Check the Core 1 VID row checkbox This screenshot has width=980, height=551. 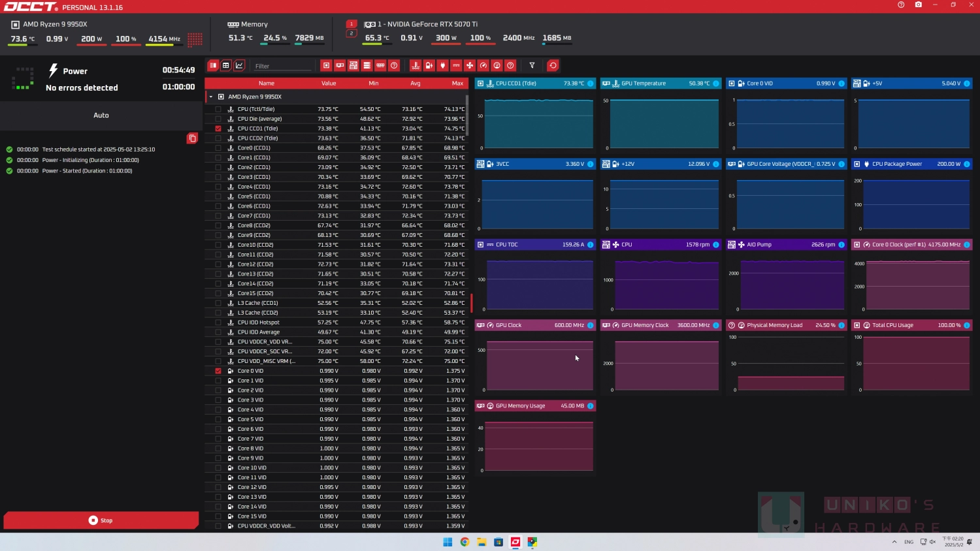pos(218,381)
